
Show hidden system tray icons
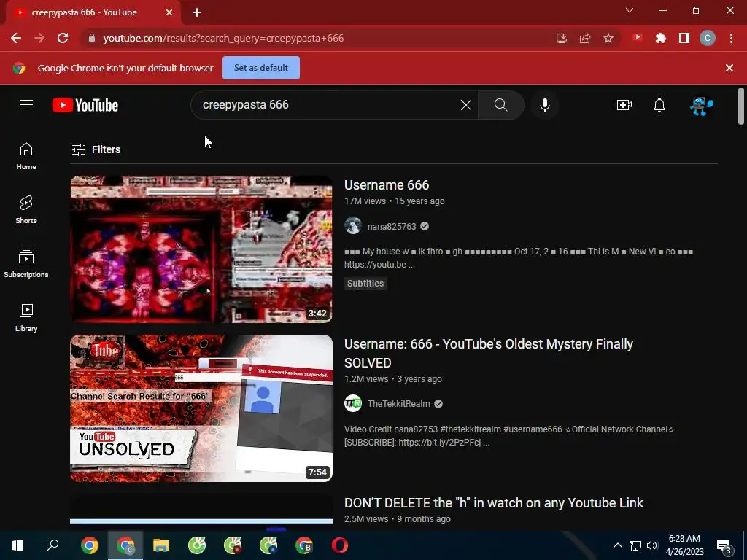click(x=617, y=545)
